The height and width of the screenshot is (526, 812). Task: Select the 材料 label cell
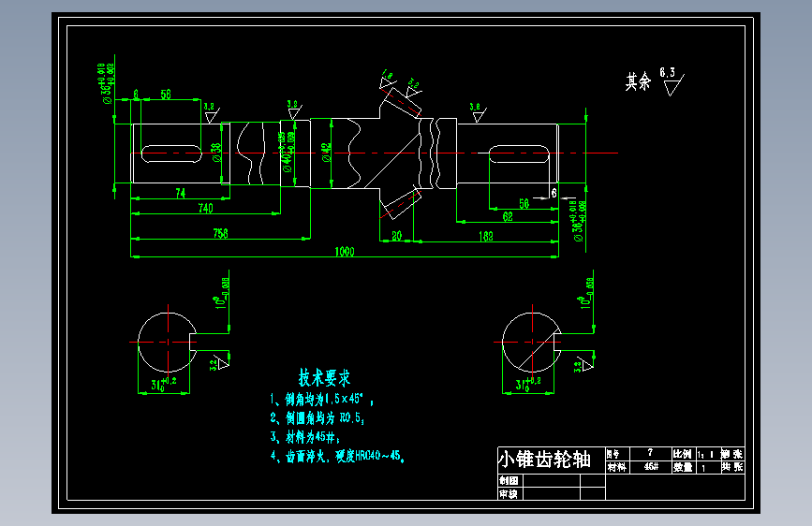pyautogui.click(x=617, y=467)
